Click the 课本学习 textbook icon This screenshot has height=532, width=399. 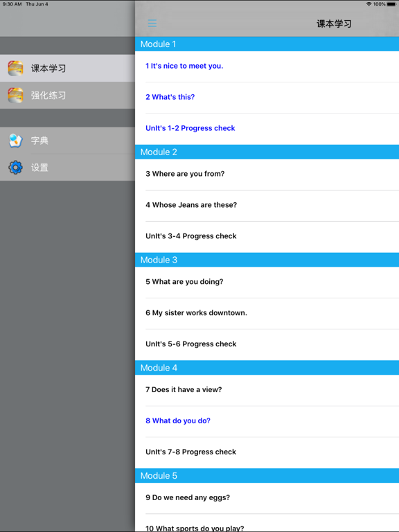(x=16, y=68)
